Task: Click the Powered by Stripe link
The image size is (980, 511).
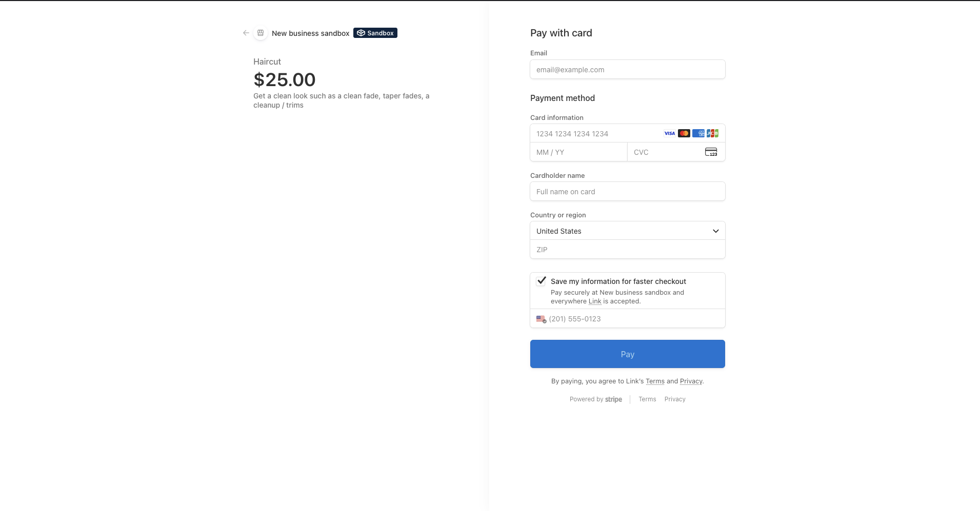Action: [x=596, y=399]
